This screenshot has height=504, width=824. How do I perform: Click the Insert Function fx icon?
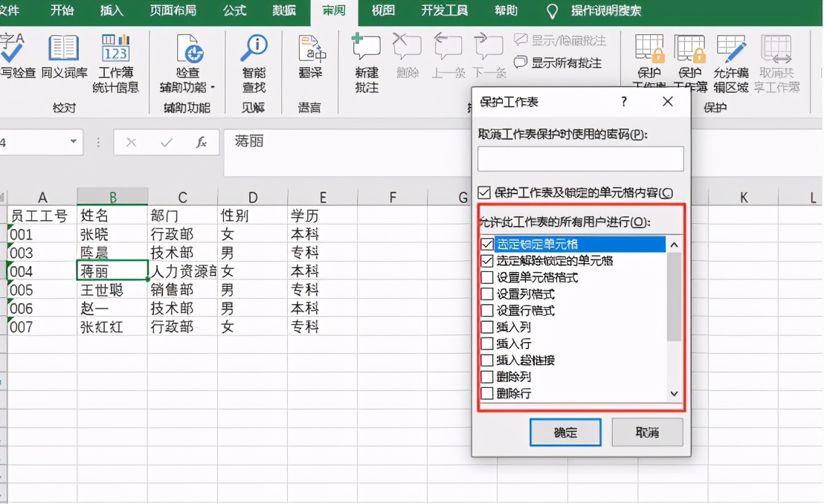pyautogui.click(x=202, y=143)
